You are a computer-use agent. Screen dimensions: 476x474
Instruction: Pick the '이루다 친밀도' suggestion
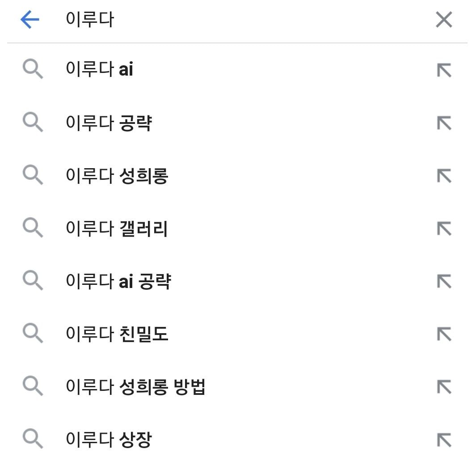click(117, 334)
